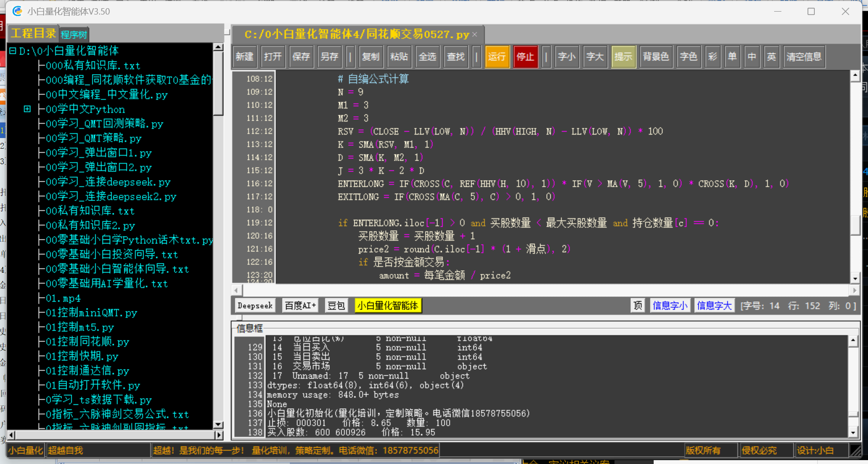This screenshot has width=868, height=464.
Task: Click the code editor scroll-up arrow
Action: click(855, 75)
